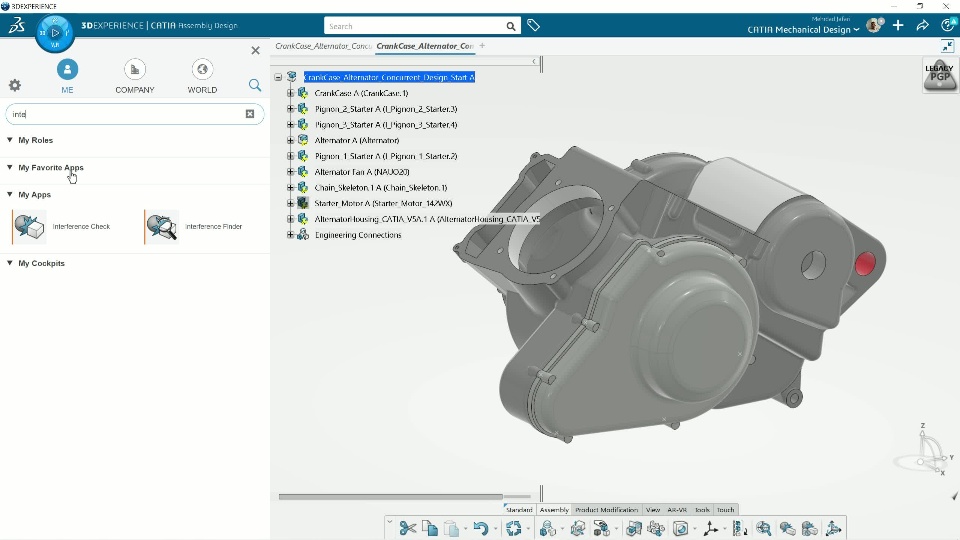Select the WORLD globe view

202,70
